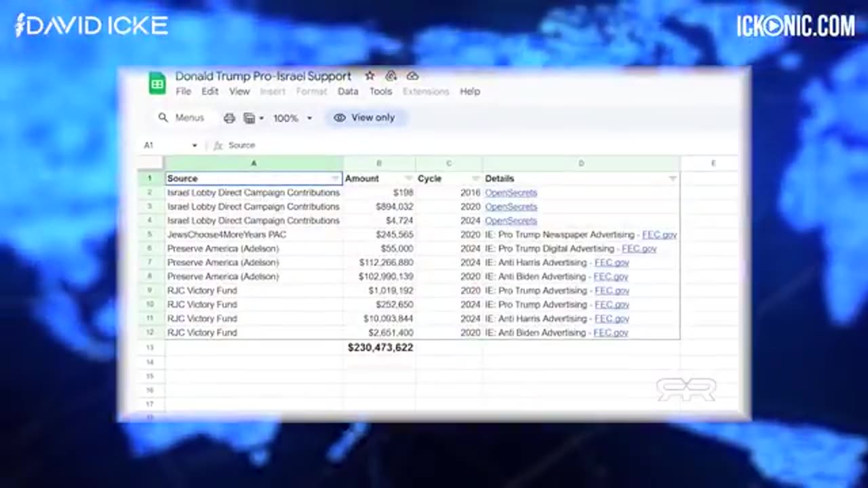868x488 pixels.
Task: Open the Details column filter dropdown
Action: coord(673,178)
